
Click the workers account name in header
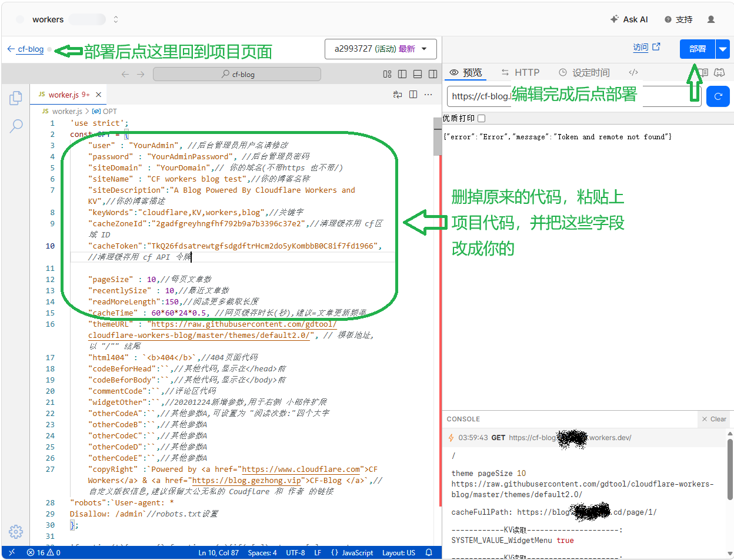[48, 19]
